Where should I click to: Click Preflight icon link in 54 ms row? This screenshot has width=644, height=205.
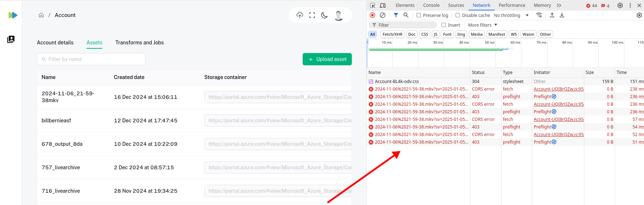click(x=554, y=127)
